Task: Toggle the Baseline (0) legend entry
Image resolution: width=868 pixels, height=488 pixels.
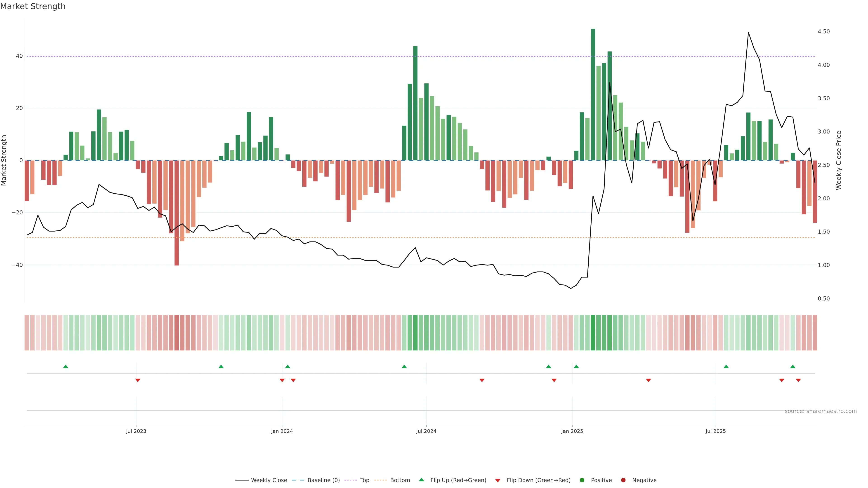Action: tap(316, 480)
